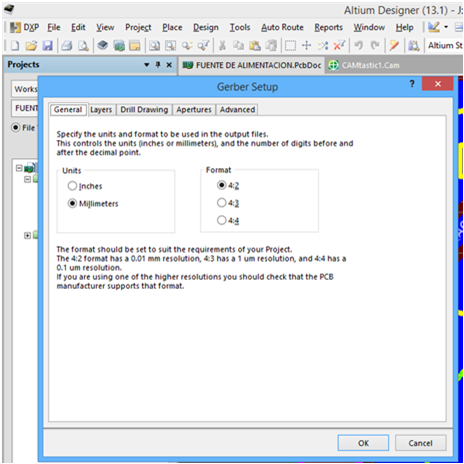Click the Select Region dashed rectangle icon
The width and height of the screenshot is (464, 464).
pyautogui.click(x=290, y=45)
